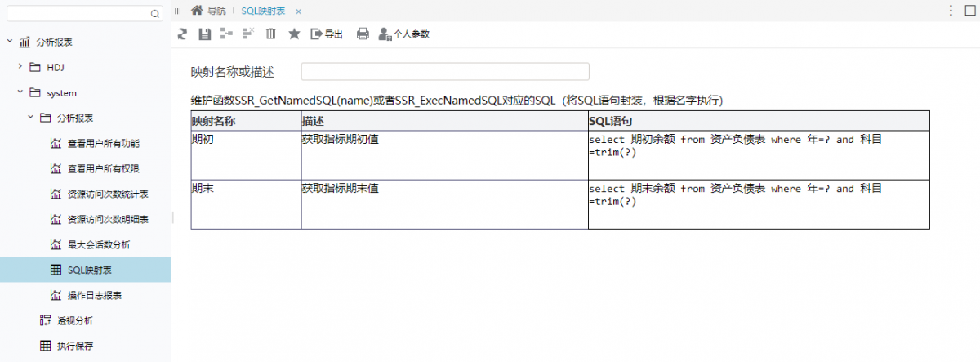Switch to the 导航 home tab

coord(208,11)
